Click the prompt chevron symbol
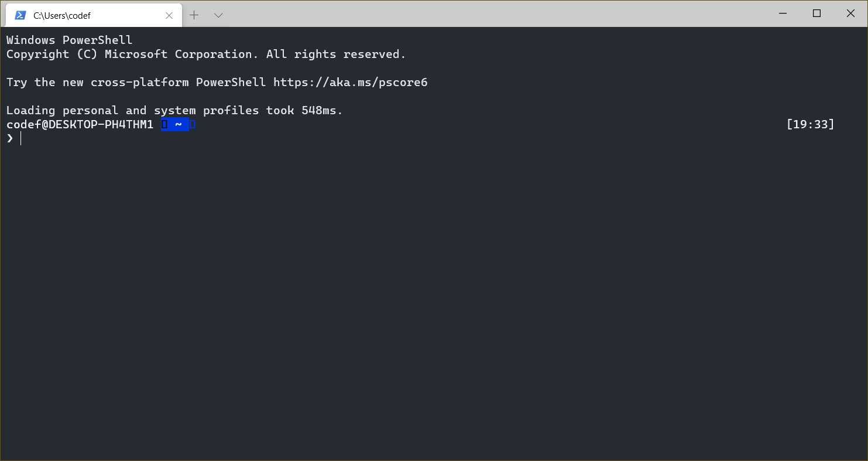Image resolution: width=868 pixels, height=461 pixels. pos(10,138)
